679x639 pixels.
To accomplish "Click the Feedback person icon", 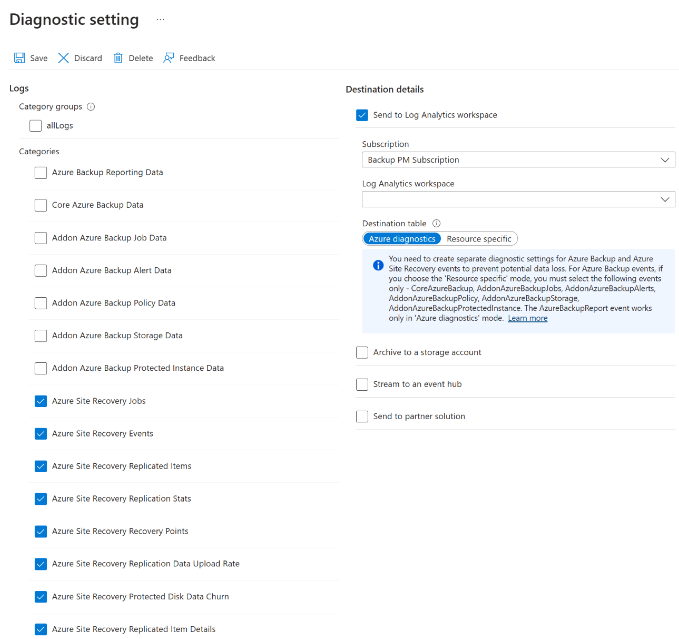I will click(x=169, y=58).
